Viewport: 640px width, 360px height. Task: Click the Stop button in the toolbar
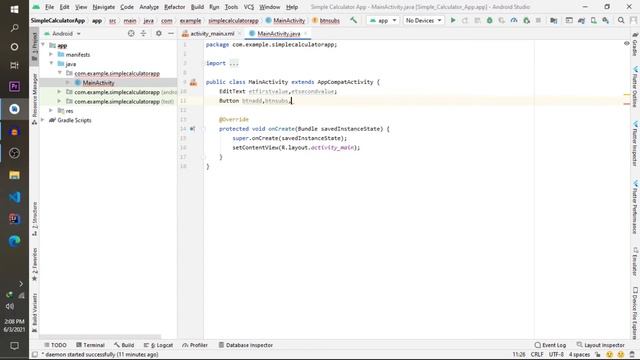pyautogui.click(x=538, y=20)
